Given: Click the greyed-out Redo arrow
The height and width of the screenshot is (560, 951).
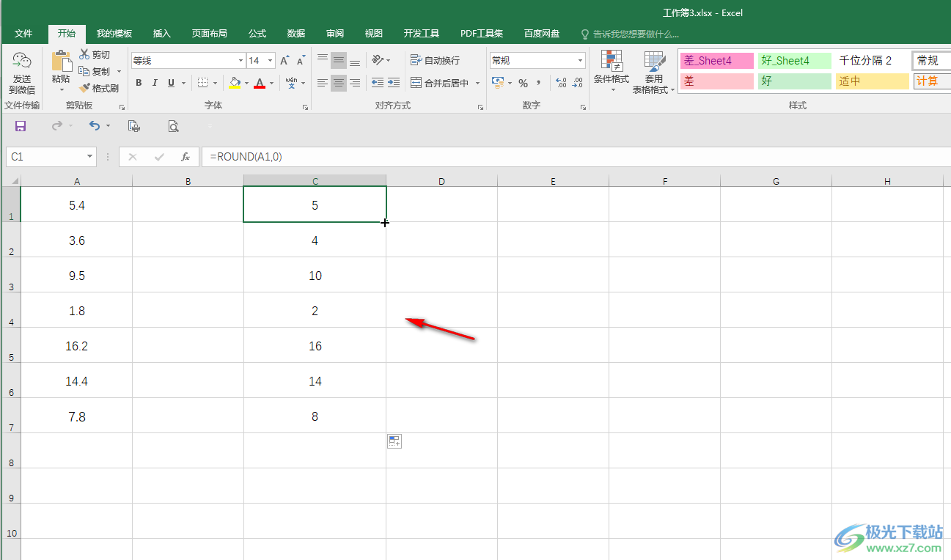Looking at the screenshot, I should coord(57,126).
